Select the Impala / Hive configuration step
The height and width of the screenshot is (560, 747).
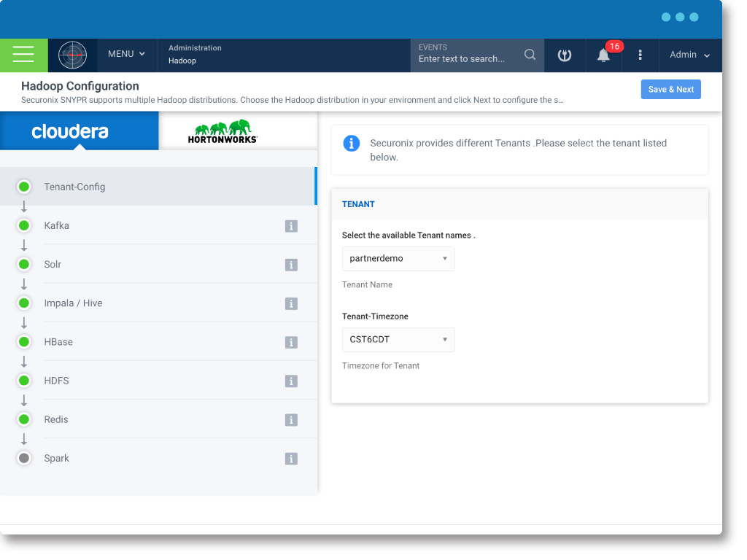click(73, 303)
